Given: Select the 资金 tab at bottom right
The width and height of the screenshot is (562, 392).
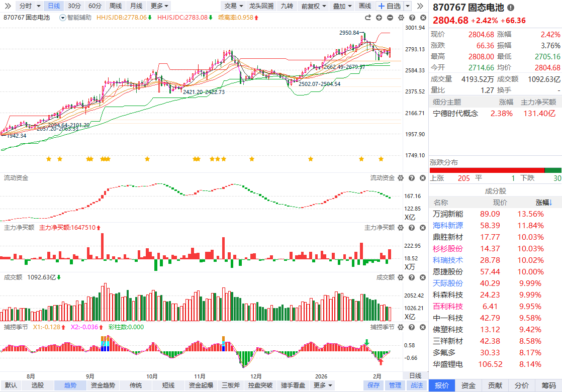Looking at the screenshot, I should 468,385.
